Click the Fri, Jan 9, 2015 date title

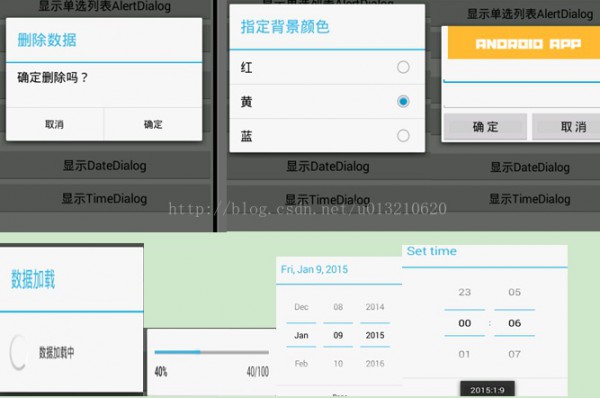315,269
